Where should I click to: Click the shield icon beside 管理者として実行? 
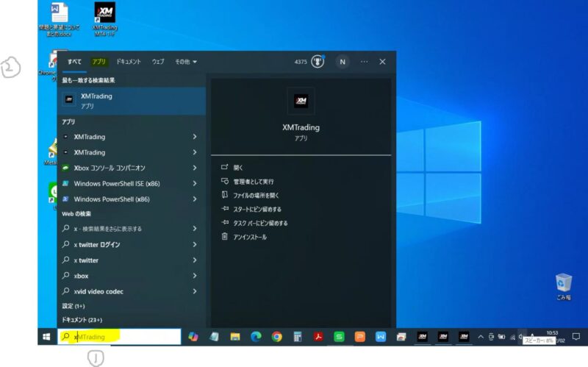coord(225,181)
